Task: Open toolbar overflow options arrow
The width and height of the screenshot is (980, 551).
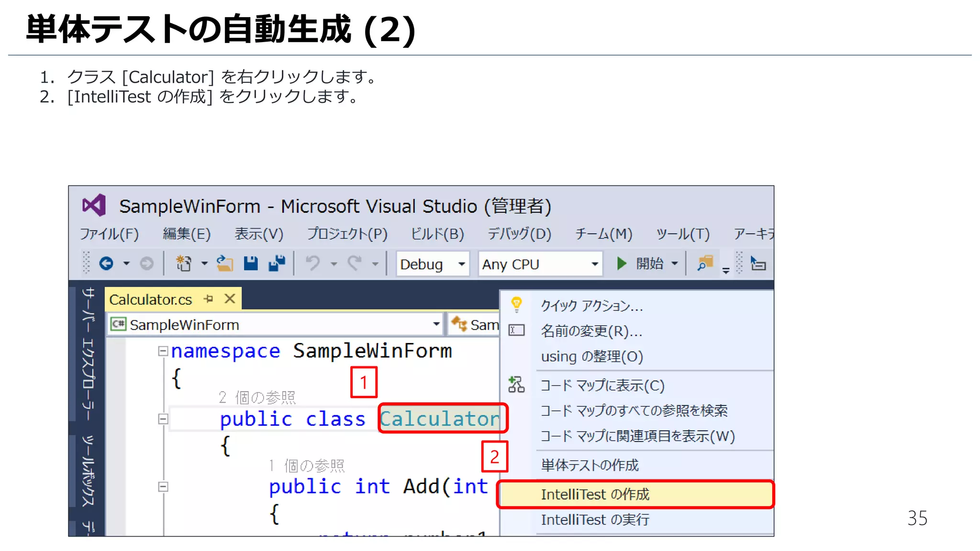Action: tap(726, 271)
